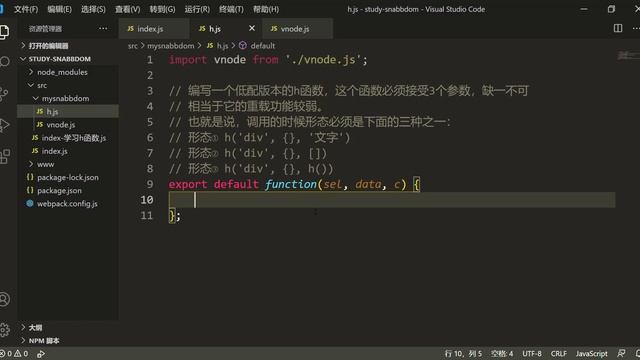Switch to the vnode.js editor tab

coord(297,29)
